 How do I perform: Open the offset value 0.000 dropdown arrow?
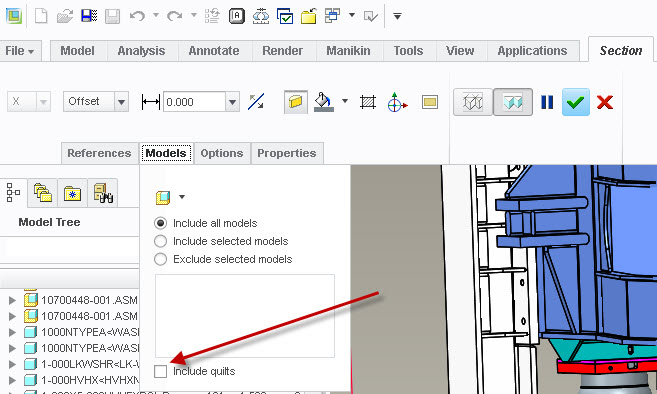(232, 102)
